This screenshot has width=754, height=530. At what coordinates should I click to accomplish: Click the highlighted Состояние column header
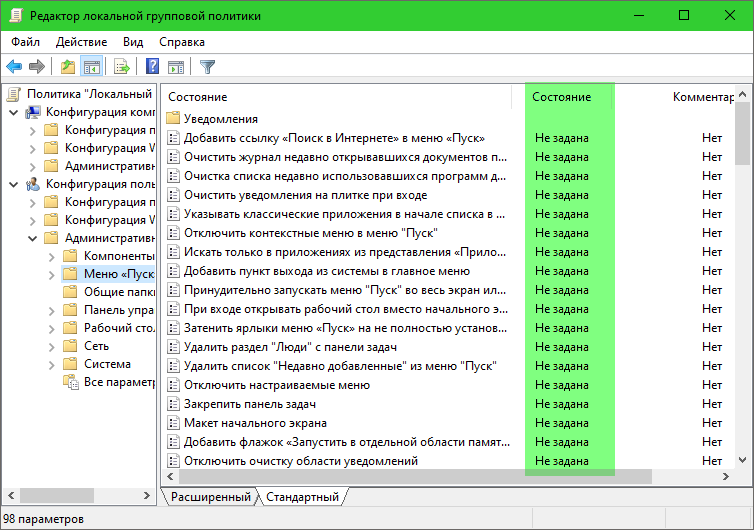point(561,97)
